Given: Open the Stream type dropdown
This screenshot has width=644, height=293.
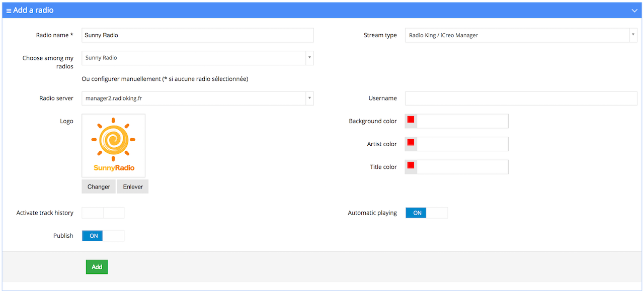Looking at the screenshot, I should pyautogui.click(x=521, y=36).
